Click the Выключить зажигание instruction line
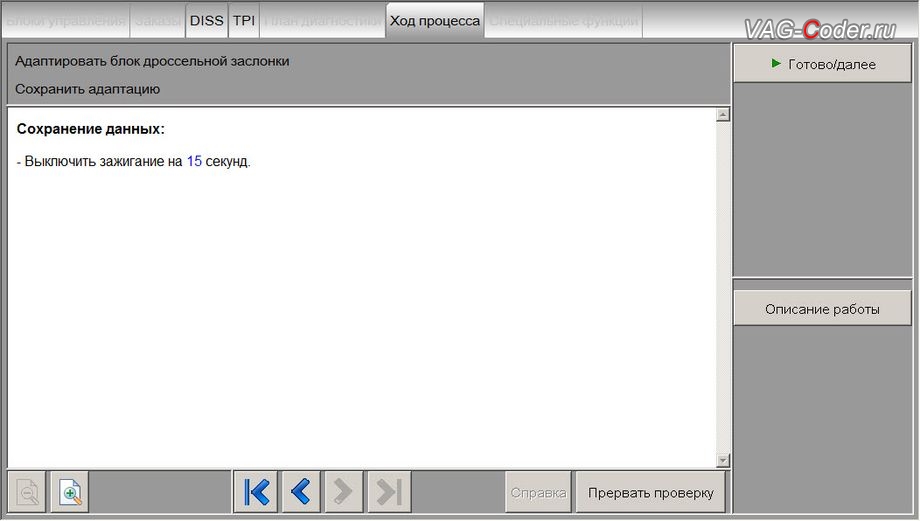This screenshot has width=920, height=521. point(134,161)
